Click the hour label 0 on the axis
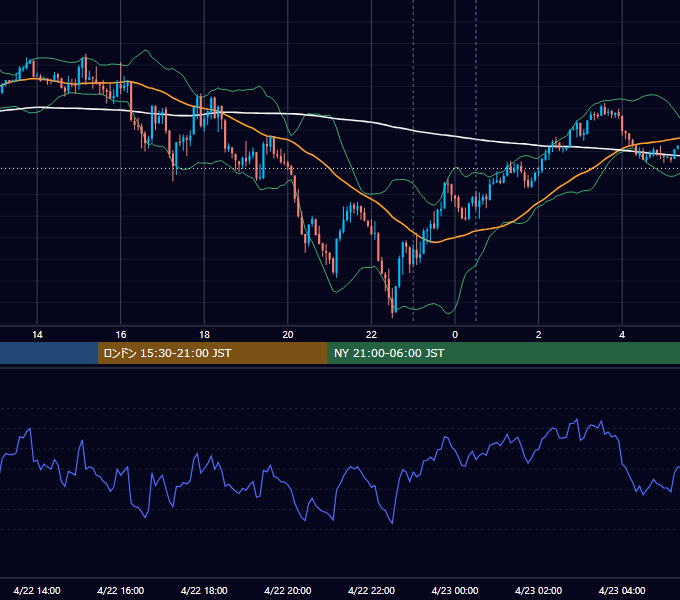The height and width of the screenshot is (600, 680). [x=455, y=335]
